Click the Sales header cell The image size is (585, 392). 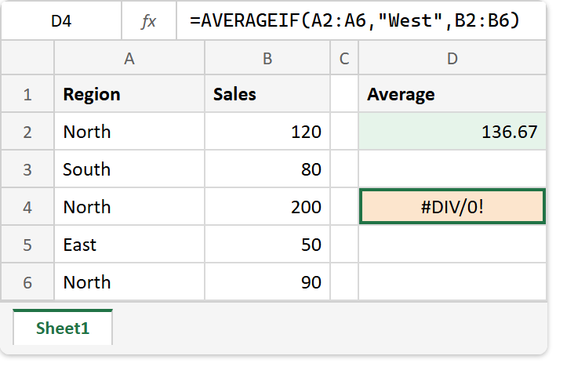pos(267,94)
